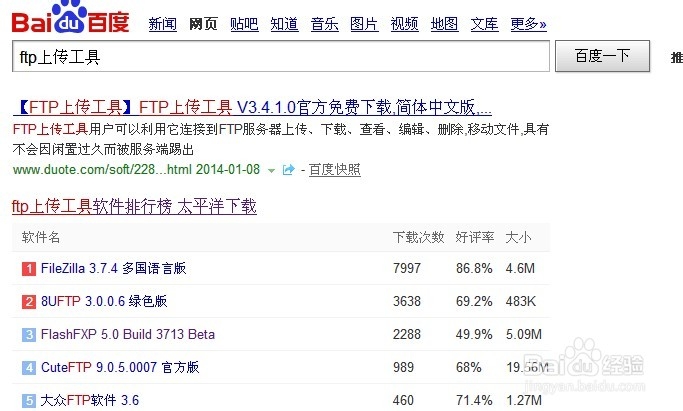Click the 大小 column header

tap(518, 237)
